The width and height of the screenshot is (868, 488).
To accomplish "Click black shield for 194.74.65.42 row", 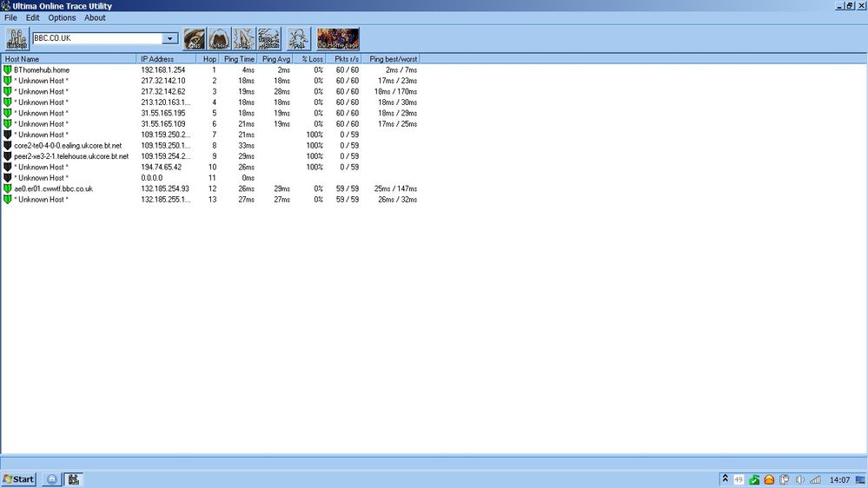I will pyautogui.click(x=7, y=167).
